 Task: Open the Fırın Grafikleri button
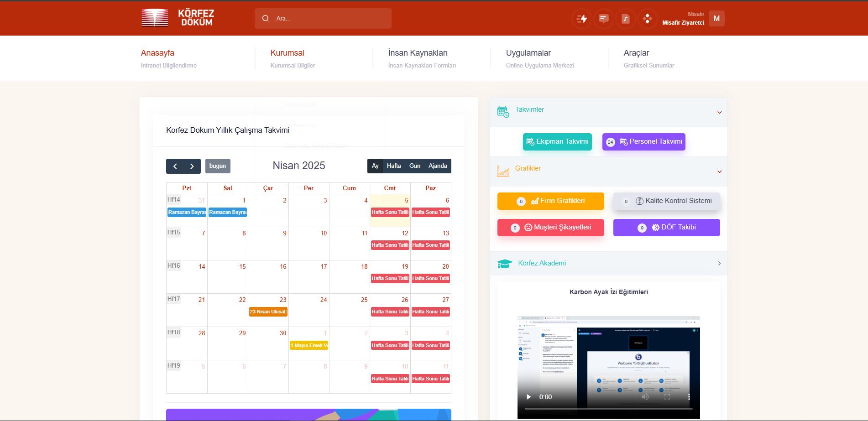[x=550, y=201]
